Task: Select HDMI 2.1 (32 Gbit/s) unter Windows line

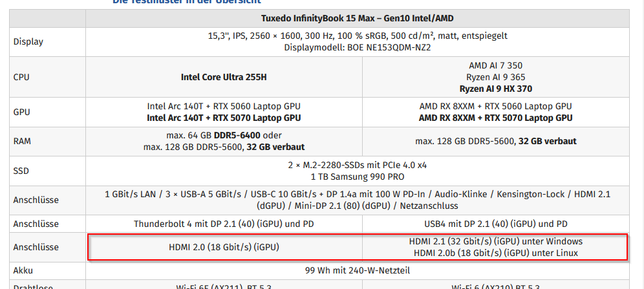Action: [495, 241]
